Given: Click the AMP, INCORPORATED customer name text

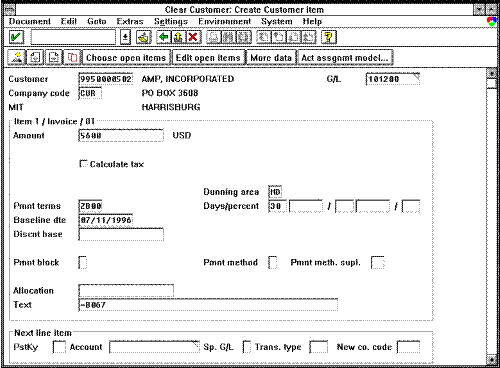Looking at the screenshot, I should tap(188, 79).
